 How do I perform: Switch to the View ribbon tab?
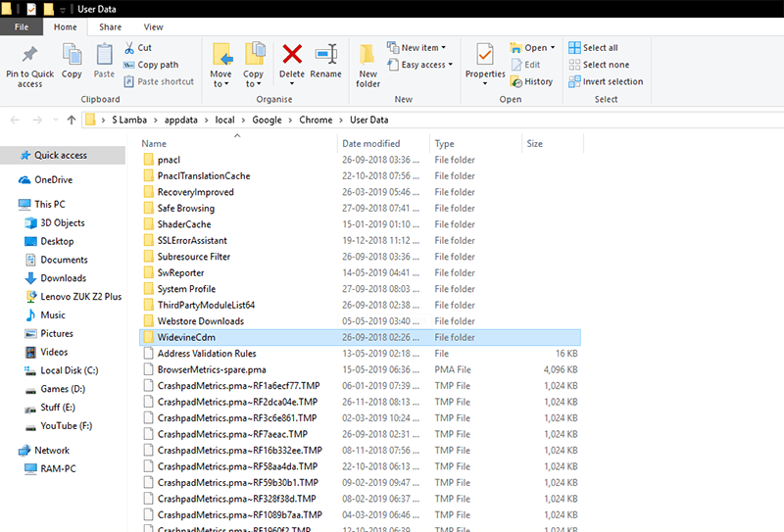[153, 27]
